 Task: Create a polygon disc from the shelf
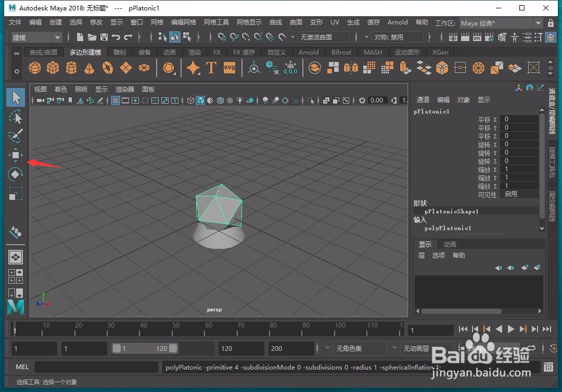(x=144, y=68)
